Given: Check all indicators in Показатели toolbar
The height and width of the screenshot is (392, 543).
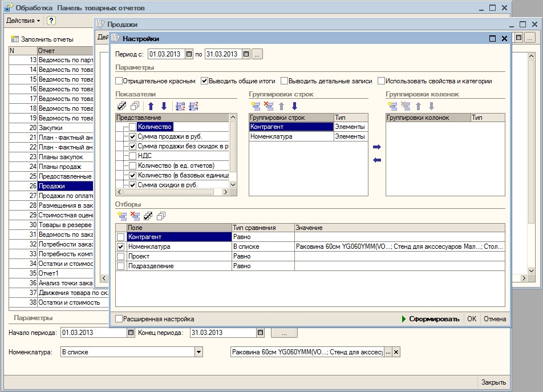Looking at the screenshot, I should point(121,106).
